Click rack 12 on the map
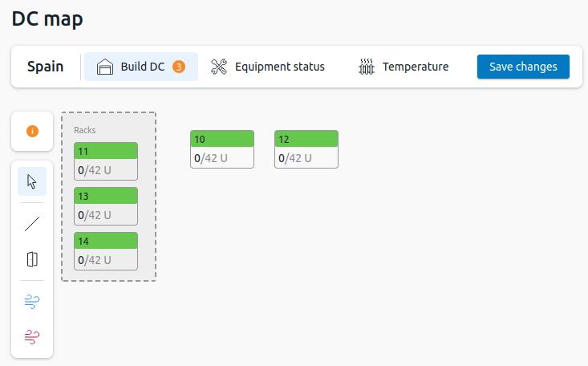588x366 pixels. coord(306,149)
